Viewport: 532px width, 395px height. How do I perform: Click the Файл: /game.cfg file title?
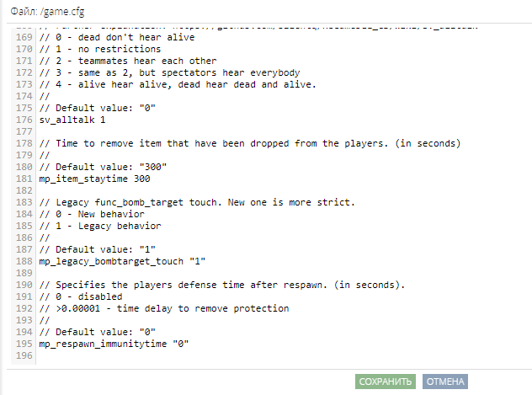click(47, 12)
